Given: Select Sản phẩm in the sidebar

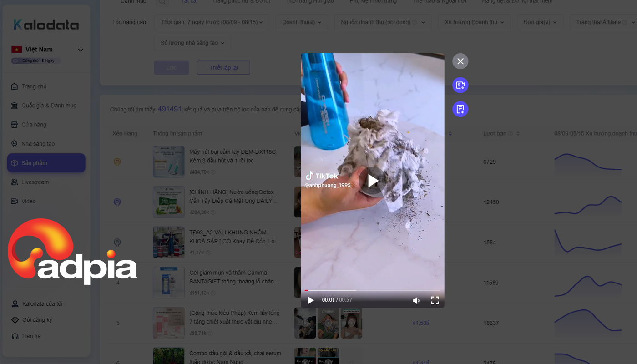Looking at the screenshot, I should tap(46, 163).
